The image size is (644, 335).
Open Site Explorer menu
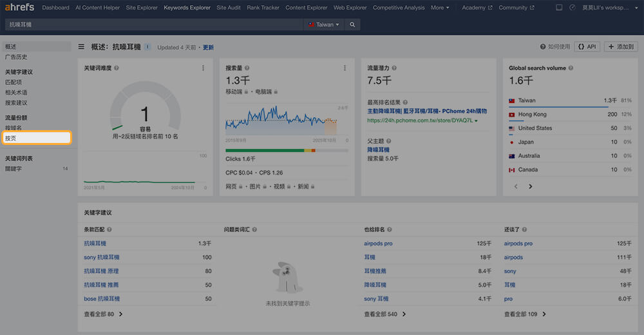tap(142, 7)
